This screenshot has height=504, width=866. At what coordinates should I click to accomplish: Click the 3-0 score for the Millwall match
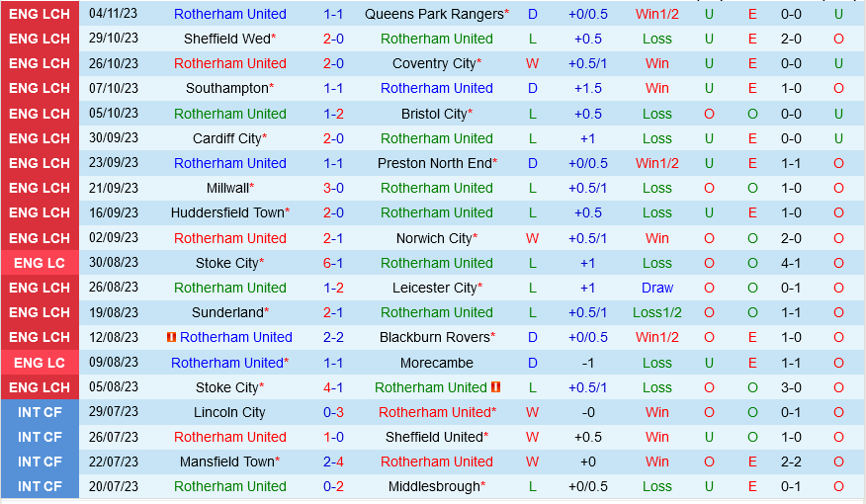coord(333,188)
